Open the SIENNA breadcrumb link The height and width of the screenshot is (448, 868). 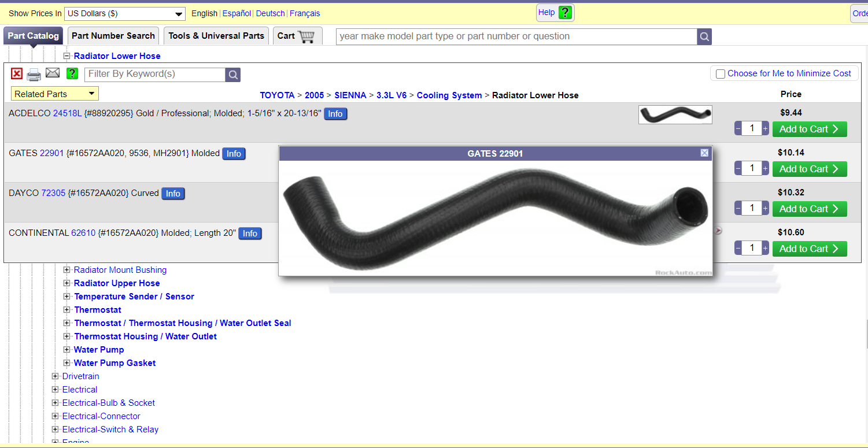(350, 95)
